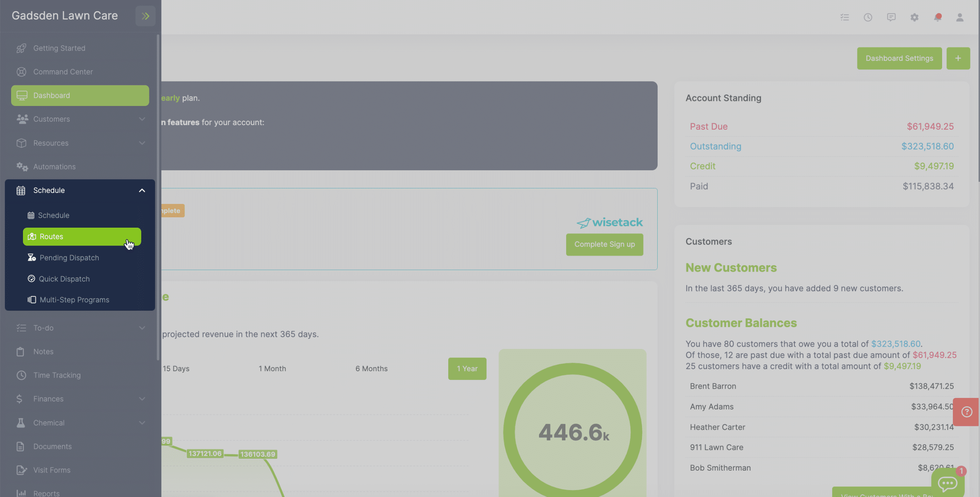Screen dimensions: 980x497
Task: Click Command Center lifebuoy icon
Action: tap(21, 72)
